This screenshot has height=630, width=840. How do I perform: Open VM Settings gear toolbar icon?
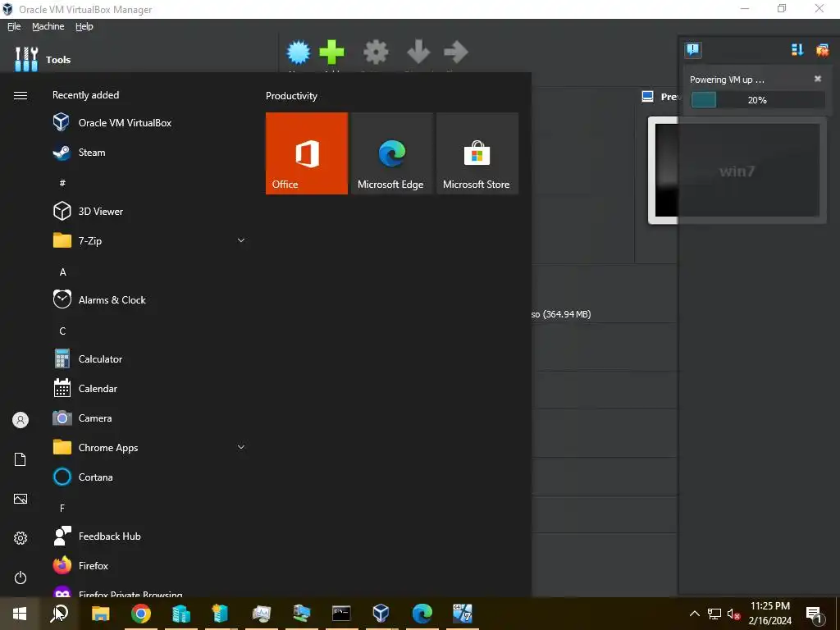[376, 52]
